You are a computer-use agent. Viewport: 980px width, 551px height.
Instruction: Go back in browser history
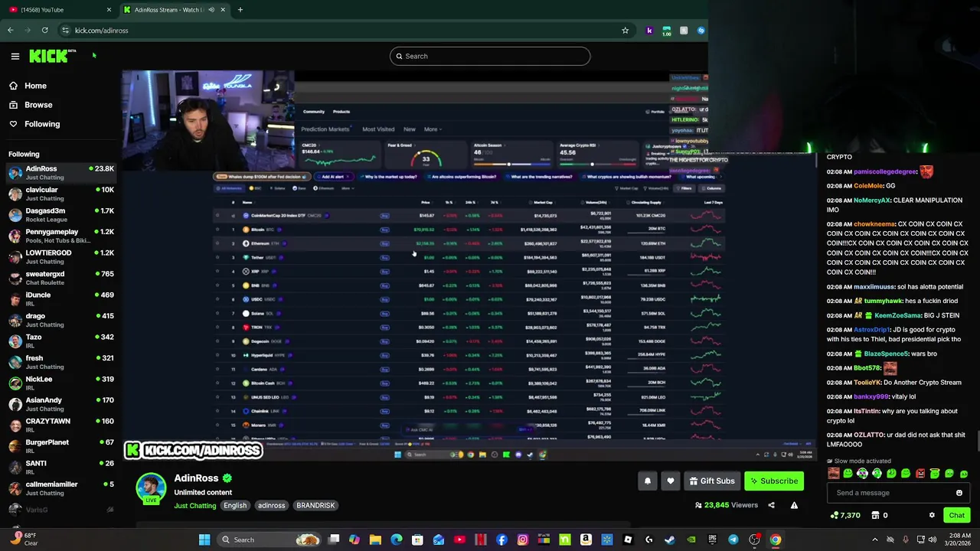coord(10,31)
